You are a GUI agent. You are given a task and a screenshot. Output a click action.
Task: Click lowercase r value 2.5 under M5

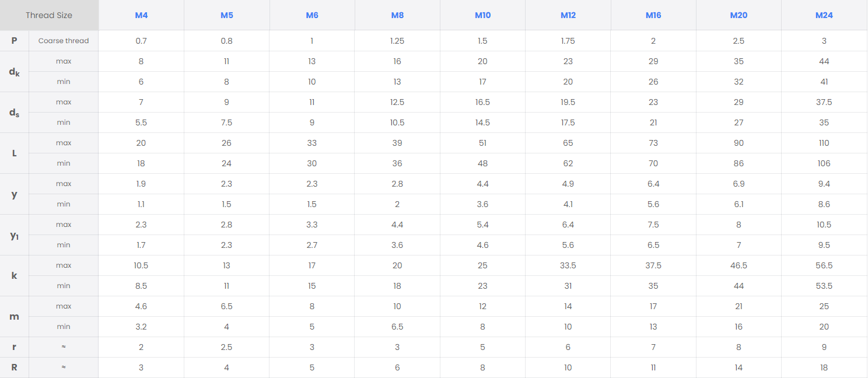226,347
